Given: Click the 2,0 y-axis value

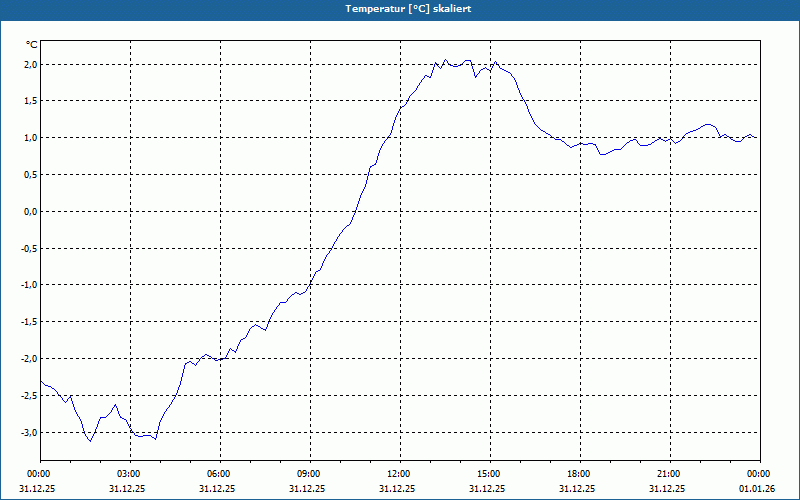Looking at the screenshot, I should tap(30, 64).
